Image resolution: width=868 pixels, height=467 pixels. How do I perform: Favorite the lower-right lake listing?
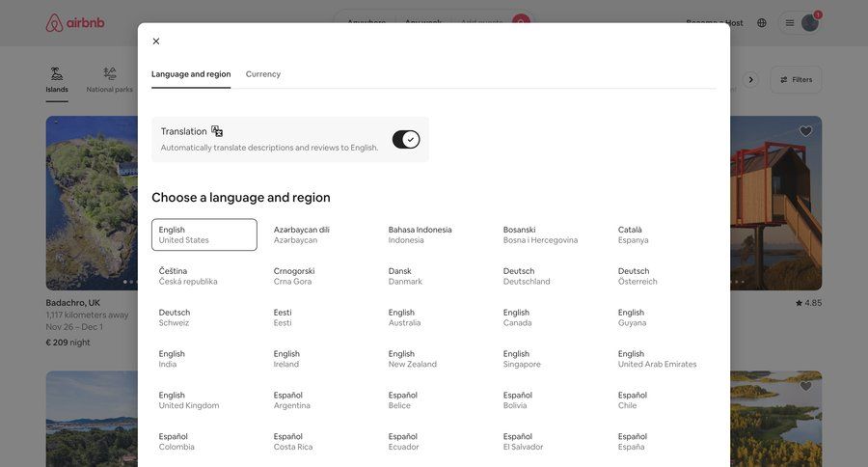point(805,386)
